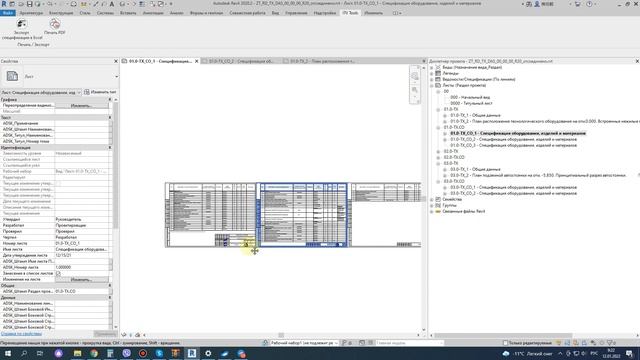Click the steering wheel icon on navigation bar
The height and width of the screenshot is (360, 640).
tap(415, 76)
